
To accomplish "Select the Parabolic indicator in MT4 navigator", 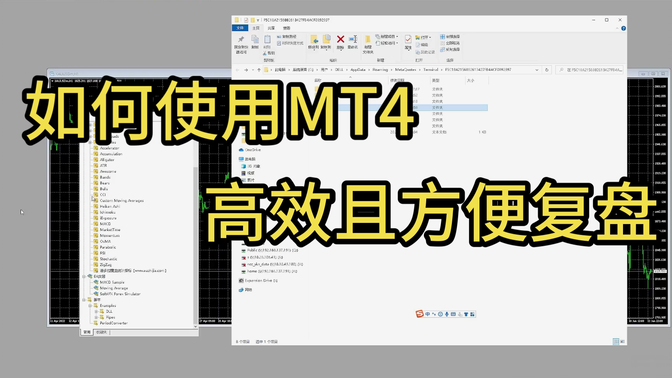I will pos(105,247).
